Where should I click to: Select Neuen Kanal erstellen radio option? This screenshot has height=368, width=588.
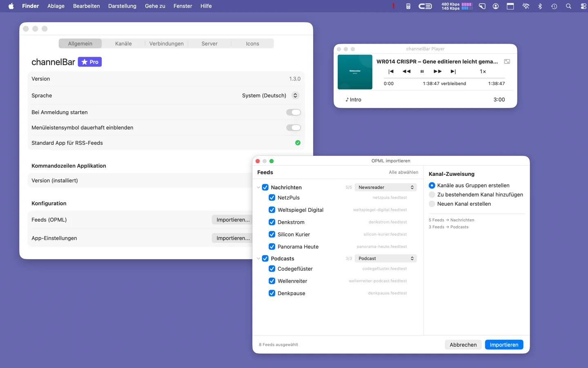(x=432, y=204)
